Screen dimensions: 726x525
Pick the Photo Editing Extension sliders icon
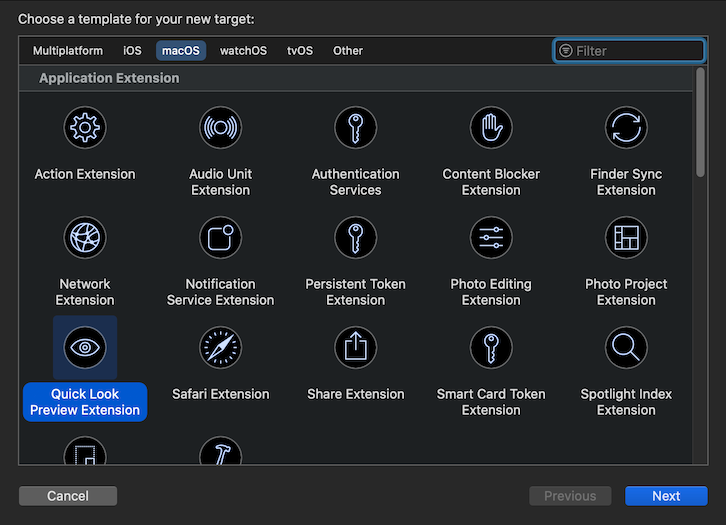click(491, 238)
